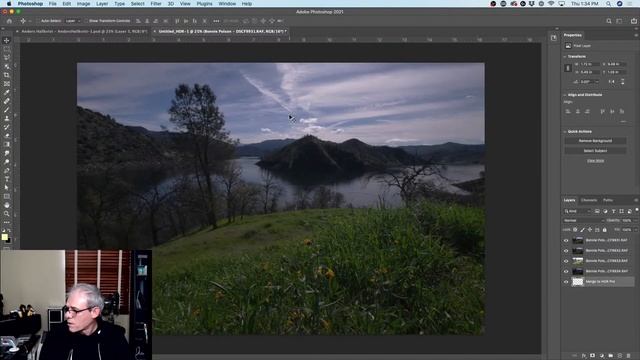Image resolution: width=640 pixels, height=360 pixels.
Task: Collapse the Transform section
Action: (565, 56)
